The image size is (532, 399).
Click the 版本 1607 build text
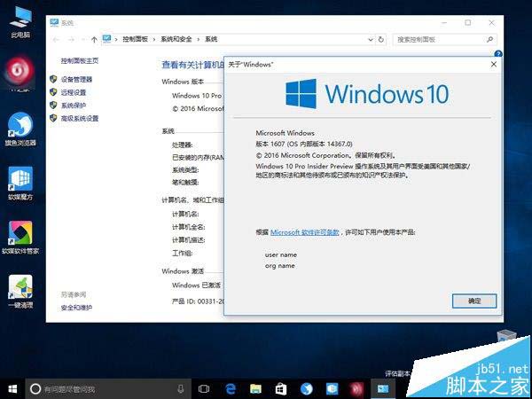(304, 144)
